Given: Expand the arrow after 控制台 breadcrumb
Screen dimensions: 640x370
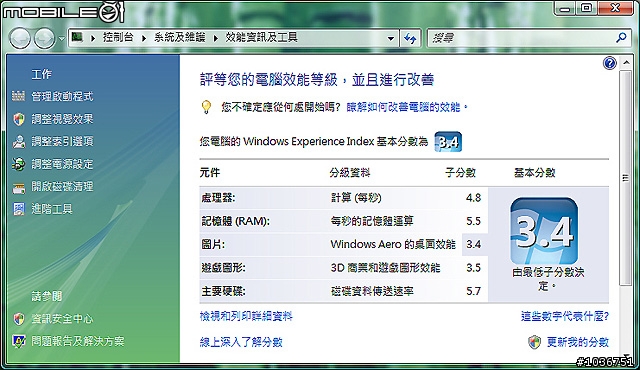Looking at the screenshot, I should tap(144, 38).
